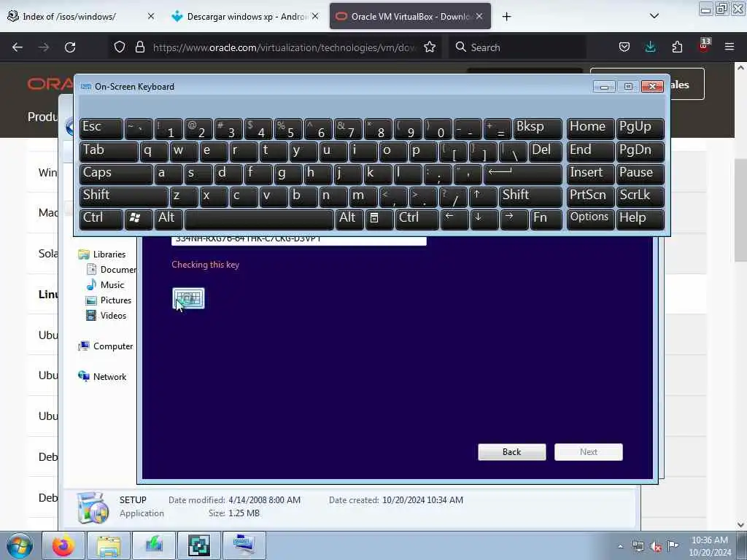This screenshot has width=747, height=560.
Task: Click the product key input field
Action: [x=298, y=239]
